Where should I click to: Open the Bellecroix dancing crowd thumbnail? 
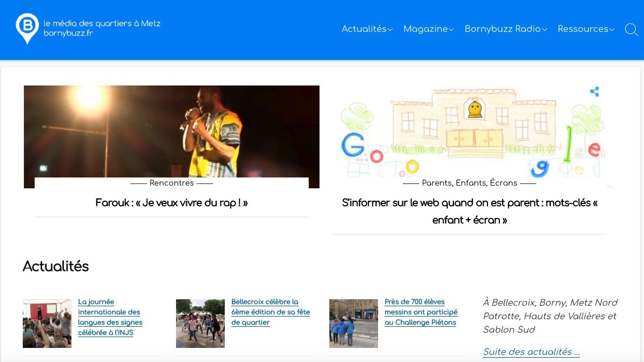pos(200,324)
